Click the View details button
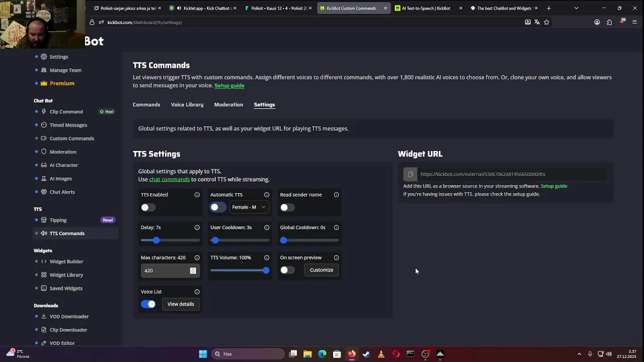The height and width of the screenshot is (362, 644). point(181,304)
